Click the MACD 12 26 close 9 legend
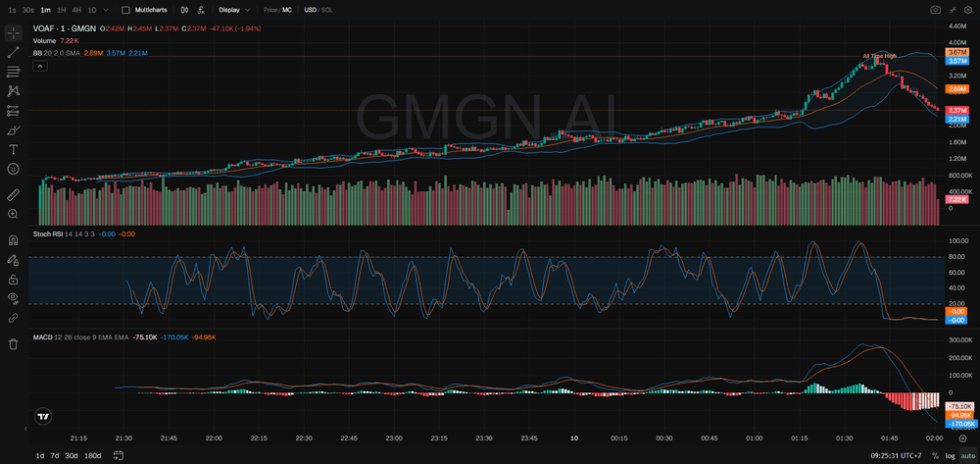 coord(80,337)
